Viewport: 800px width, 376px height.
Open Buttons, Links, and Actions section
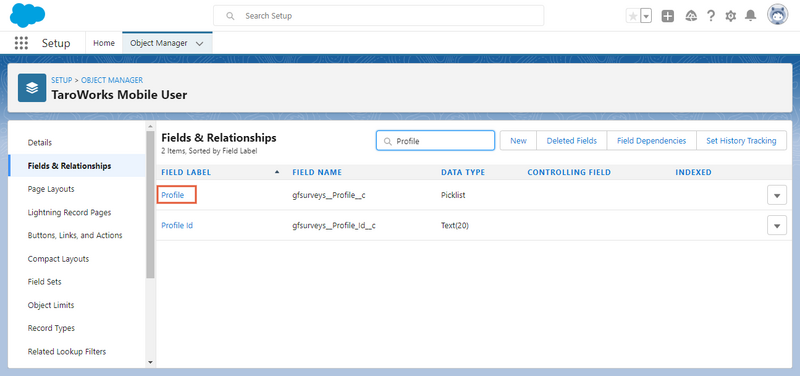(75, 235)
